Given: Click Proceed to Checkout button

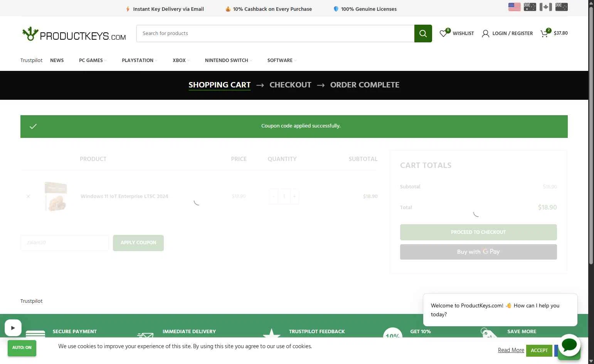Looking at the screenshot, I should coord(478,232).
